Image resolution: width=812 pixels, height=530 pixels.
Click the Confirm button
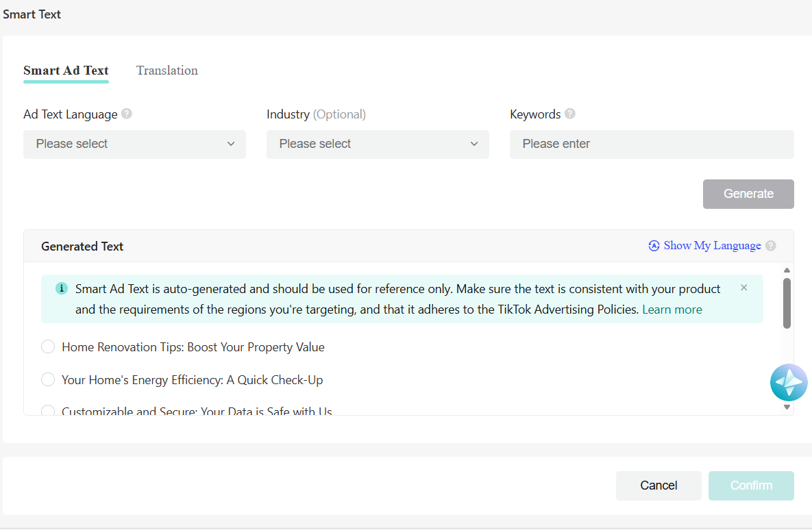(751, 485)
